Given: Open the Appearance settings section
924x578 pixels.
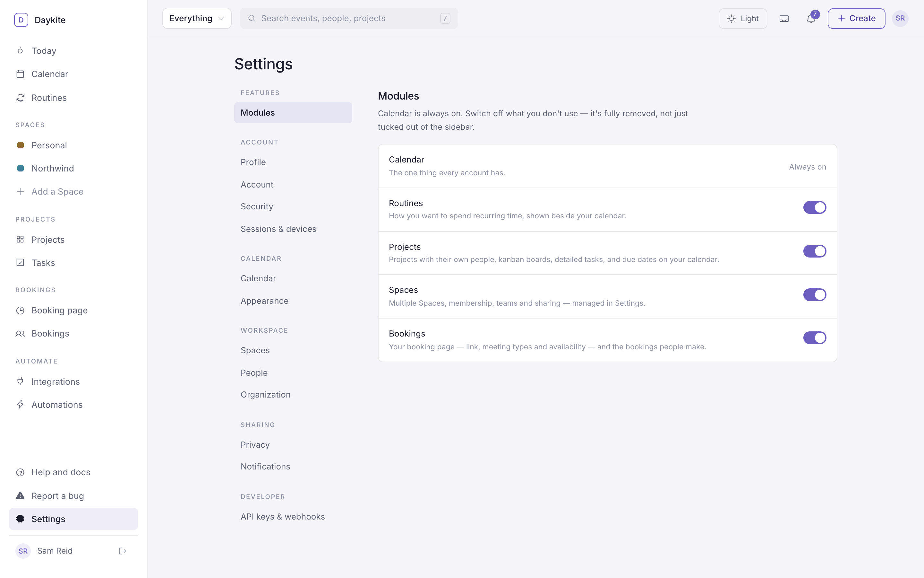Looking at the screenshot, I should [x=293, y=301].
